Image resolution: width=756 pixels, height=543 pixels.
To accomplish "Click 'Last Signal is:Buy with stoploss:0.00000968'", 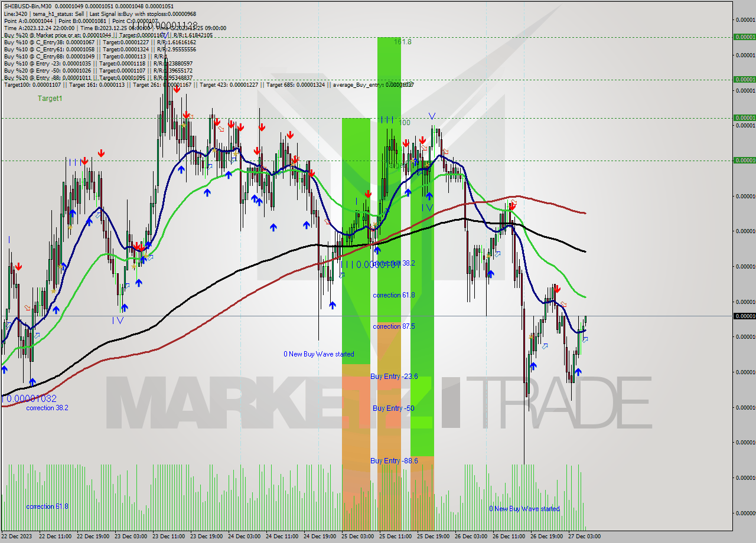I will [142, 14].
